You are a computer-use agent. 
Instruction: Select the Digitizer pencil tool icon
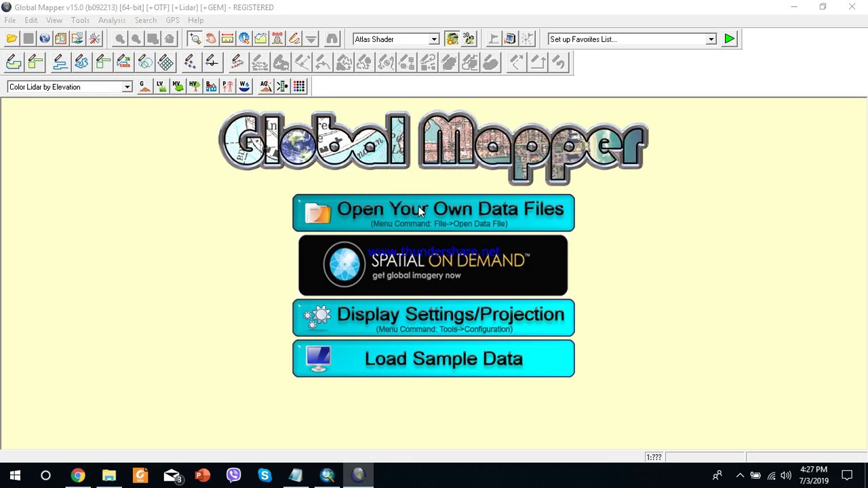tap(294, 39)
